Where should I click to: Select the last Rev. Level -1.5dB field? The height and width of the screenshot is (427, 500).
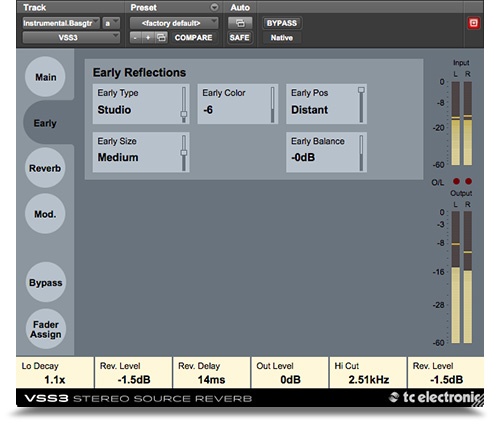(x=446, y=373)
